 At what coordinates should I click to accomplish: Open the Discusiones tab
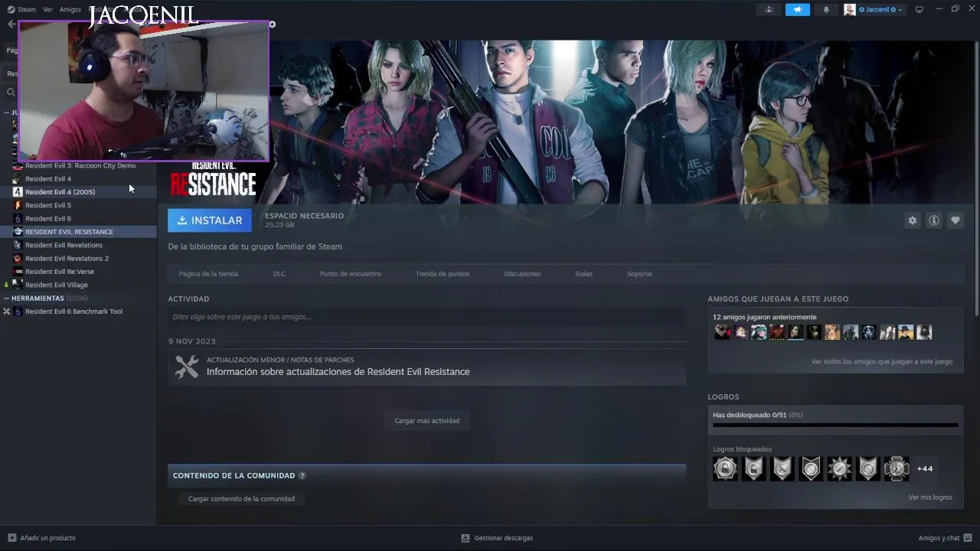[522, 273]
